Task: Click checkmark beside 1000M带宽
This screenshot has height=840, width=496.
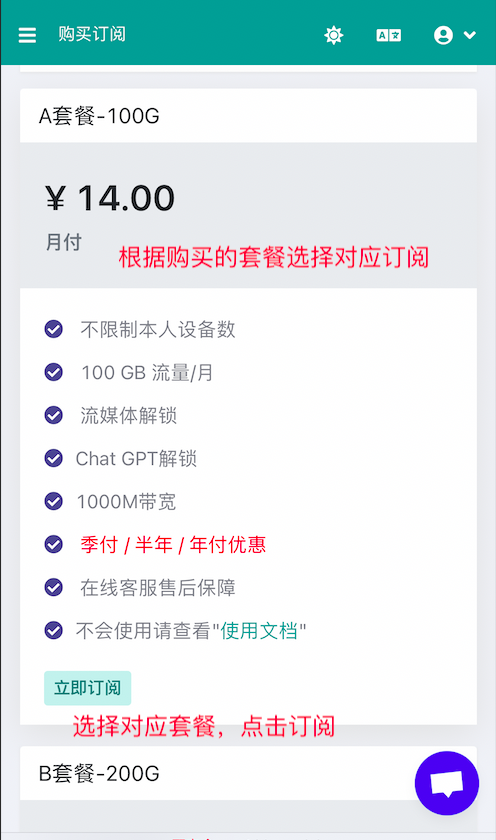Action: coord(54,501)
